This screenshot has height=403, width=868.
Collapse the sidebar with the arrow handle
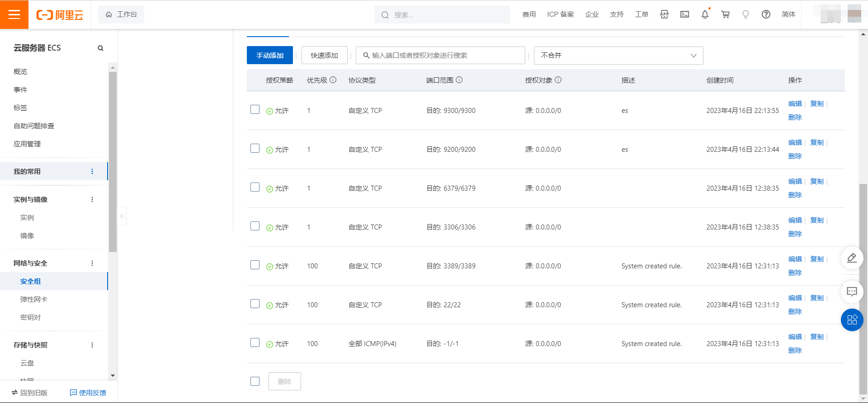tap(122, 216)
